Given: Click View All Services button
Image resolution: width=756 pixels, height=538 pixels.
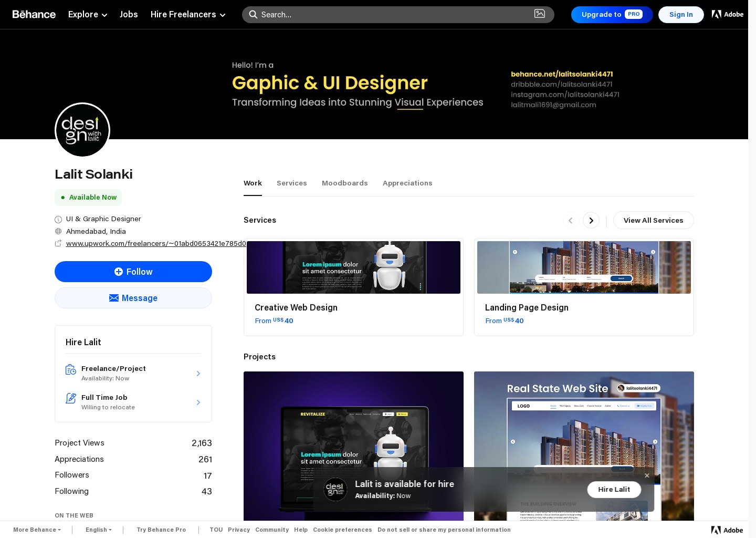Looking at the screenshot, I should point(654,220).
